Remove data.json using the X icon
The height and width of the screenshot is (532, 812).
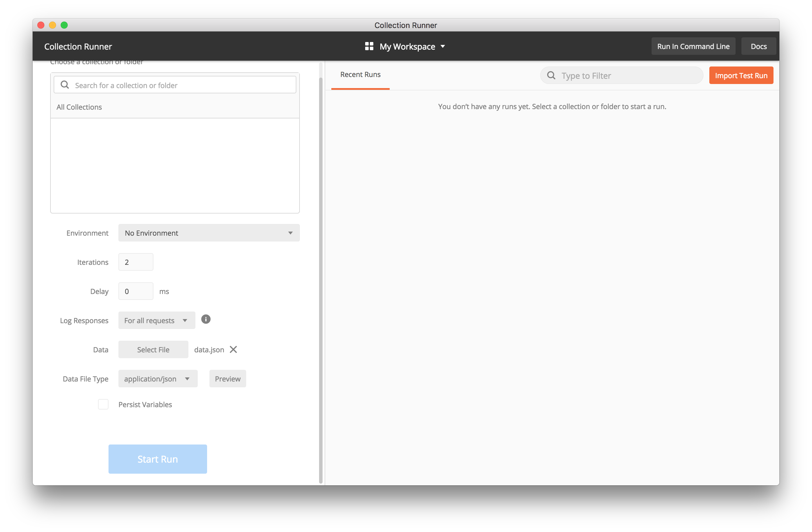(233, 349)
